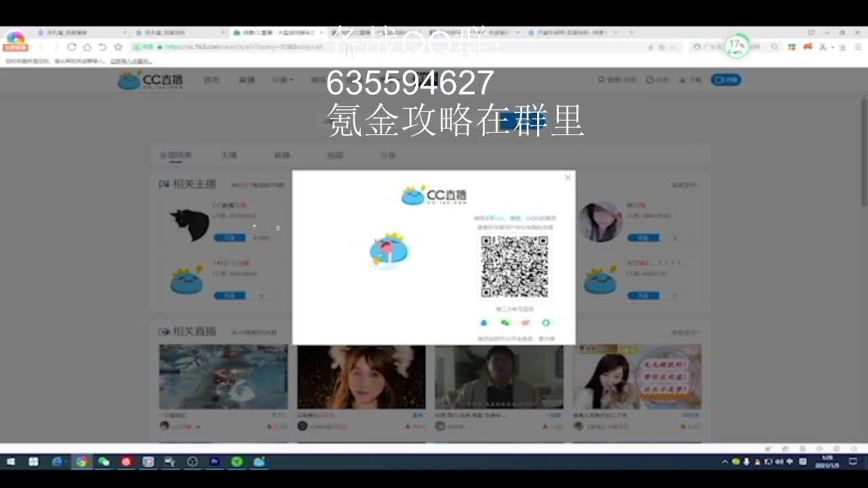Select the 直播 navigation menu item

coord(246,79)
